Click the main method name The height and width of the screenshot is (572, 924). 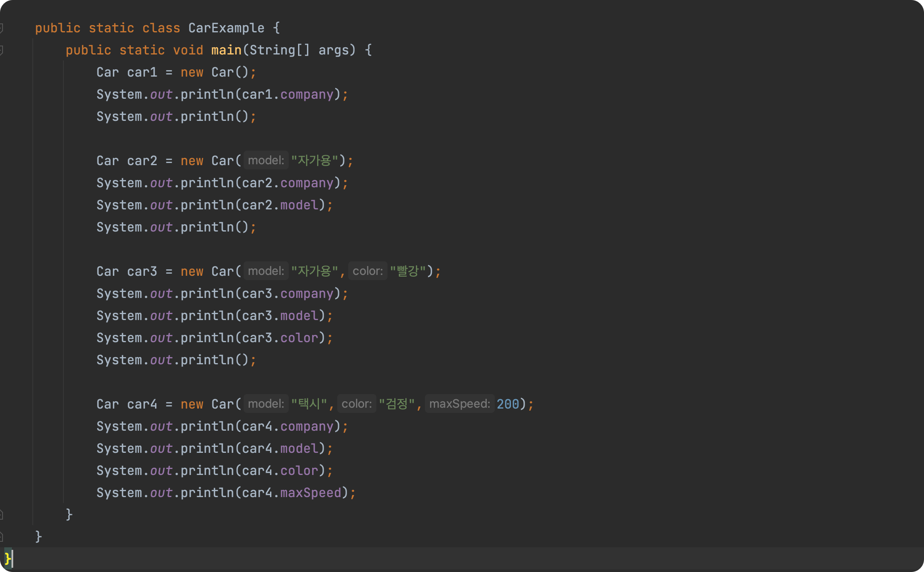pos(226,50)
